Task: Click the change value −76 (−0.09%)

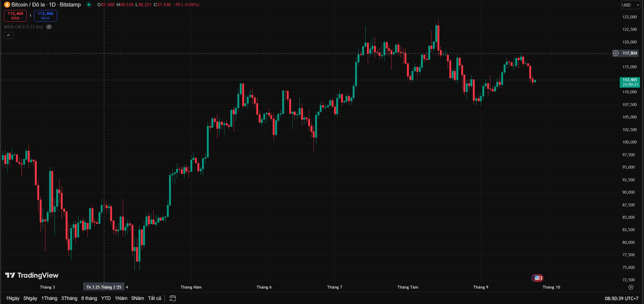Action: [x=186, y=5]
